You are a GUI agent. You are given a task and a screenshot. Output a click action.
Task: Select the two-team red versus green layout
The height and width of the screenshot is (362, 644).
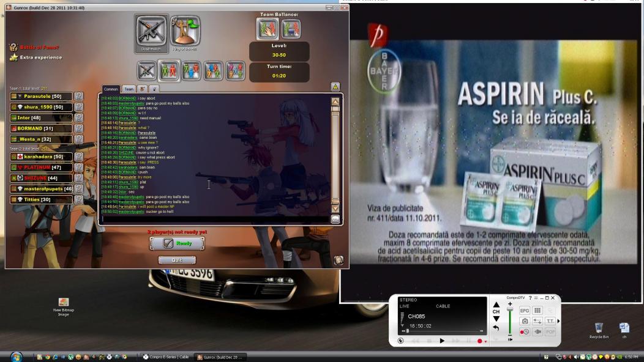[x=168, y=70]
